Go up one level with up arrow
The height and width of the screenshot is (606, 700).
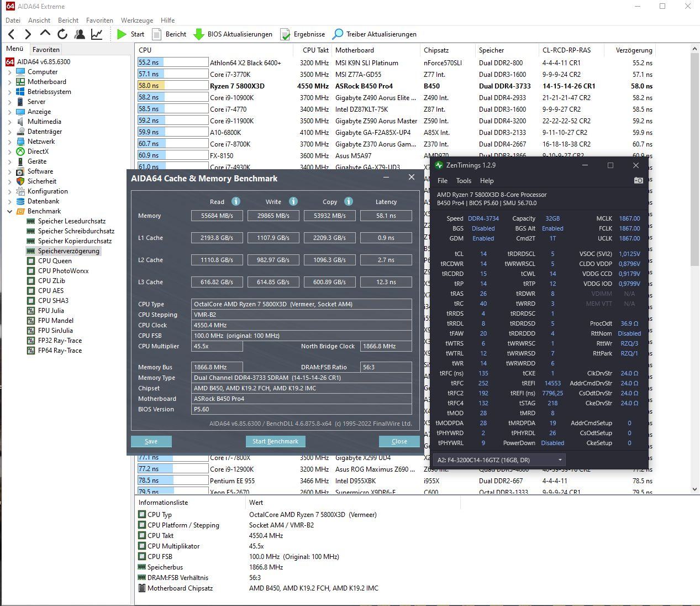[x=45, y=34]
